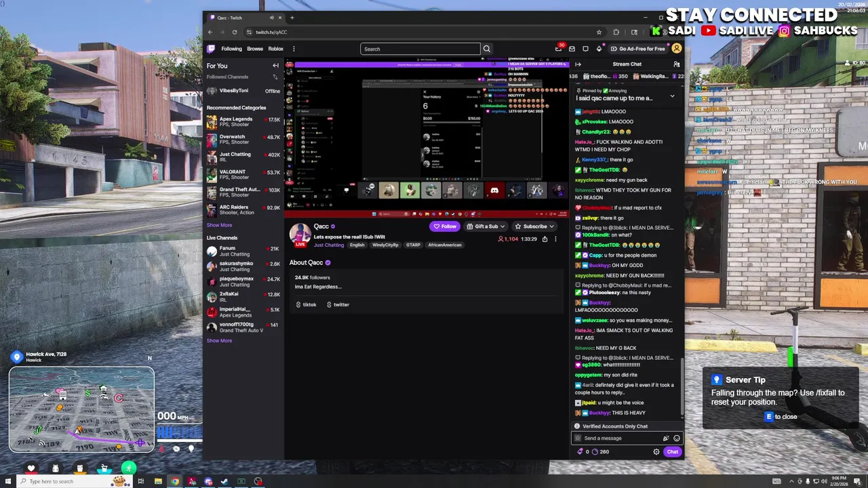The height and width of the screenshot is (488, 868).
Task: Open the three-dot menu beside Roblox
Action: [x=294, y=49]
